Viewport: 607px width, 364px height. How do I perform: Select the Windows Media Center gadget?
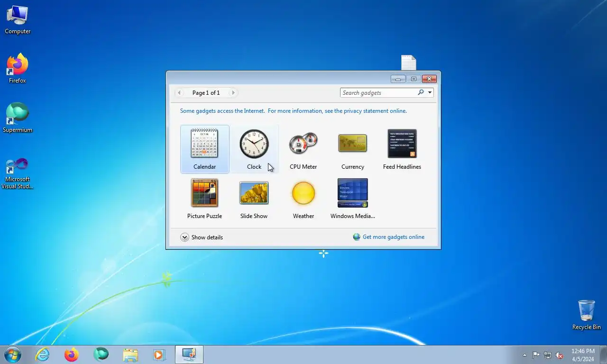click(x=352, y=192)
